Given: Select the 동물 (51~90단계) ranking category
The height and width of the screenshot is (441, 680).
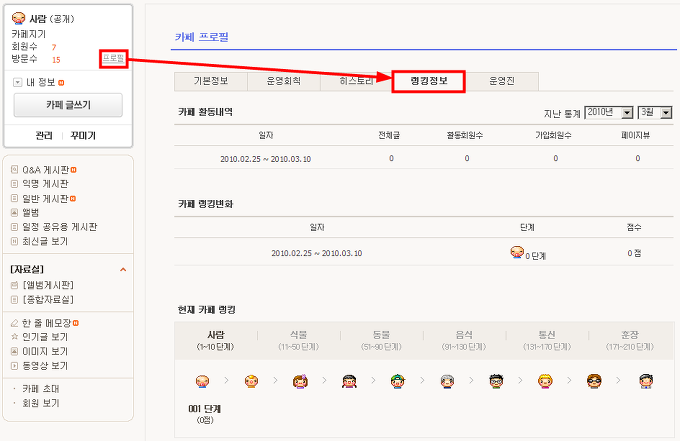Looking at the screenshot, I should click(381, 341).
